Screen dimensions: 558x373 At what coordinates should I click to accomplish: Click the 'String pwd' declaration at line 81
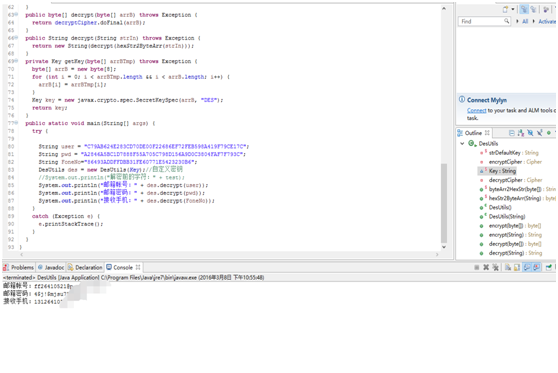[142, 154]
